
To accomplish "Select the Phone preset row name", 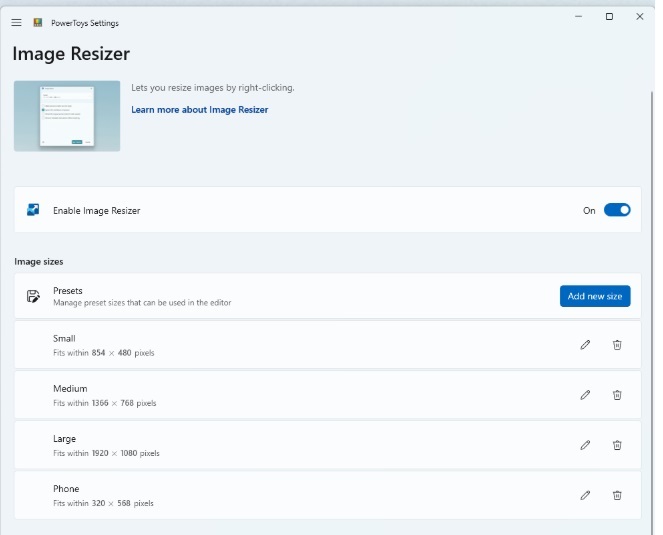I will click(x=66, y=488).
